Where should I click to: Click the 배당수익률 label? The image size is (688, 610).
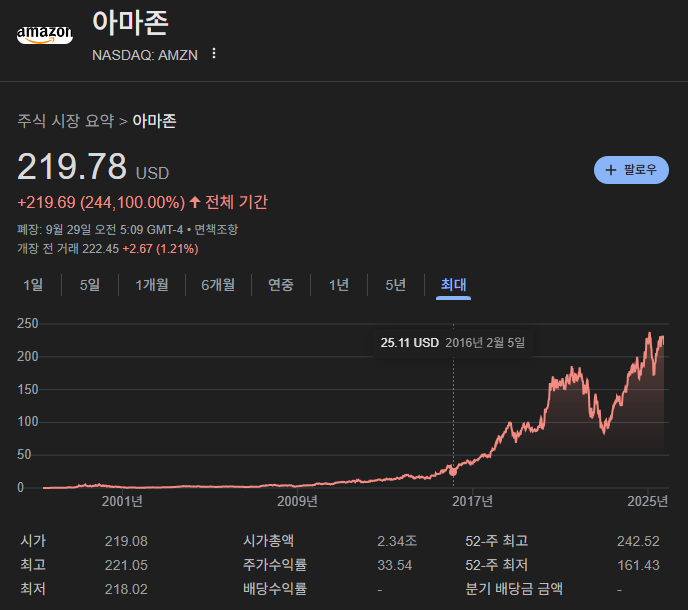pyautogui.click(x=275, y=589)
